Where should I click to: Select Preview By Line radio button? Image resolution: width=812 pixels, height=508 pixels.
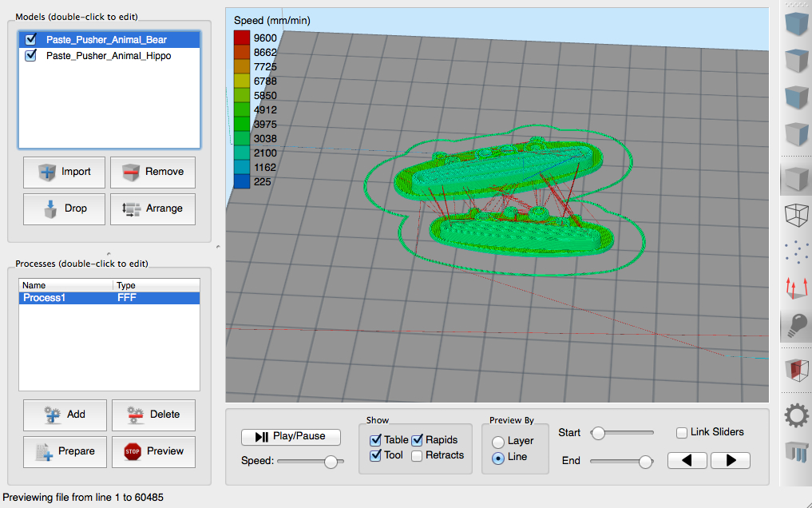498,458
